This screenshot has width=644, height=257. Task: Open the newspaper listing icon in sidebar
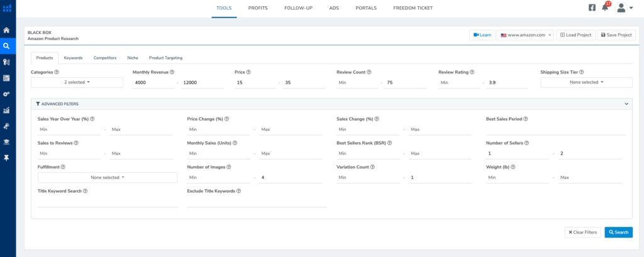click(x=6, y=78)
